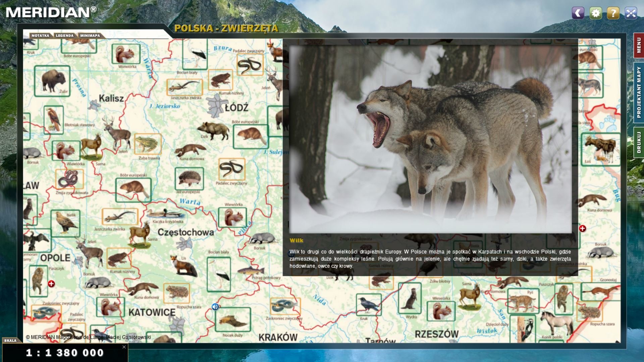Screen dimensions: 644x362
Task: Close the scale panel with the X
Action: pyautogui.click(x=124, y=347)
